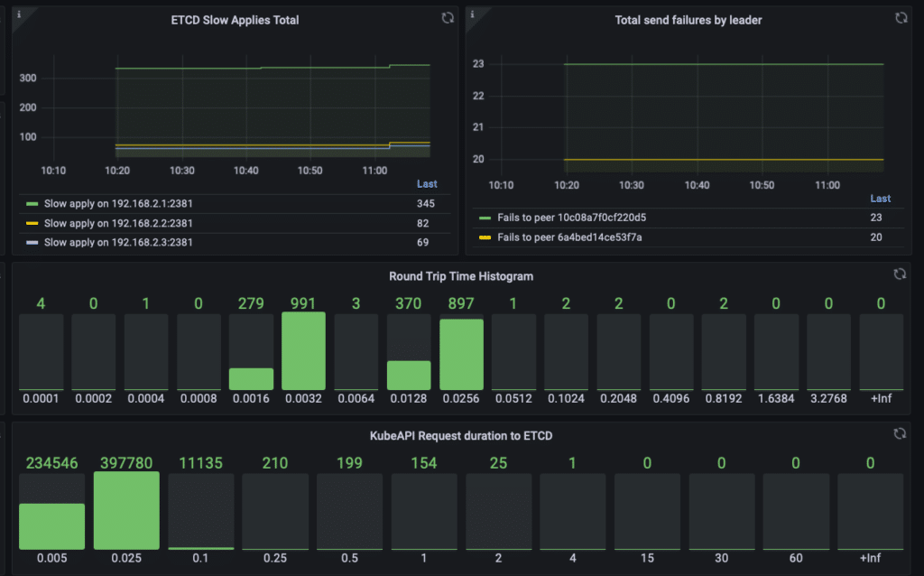Viewport: 924px width, 576px height.
Task: Click refresh icon on Round Trip Time Histogram
Action: coord(900,274)
